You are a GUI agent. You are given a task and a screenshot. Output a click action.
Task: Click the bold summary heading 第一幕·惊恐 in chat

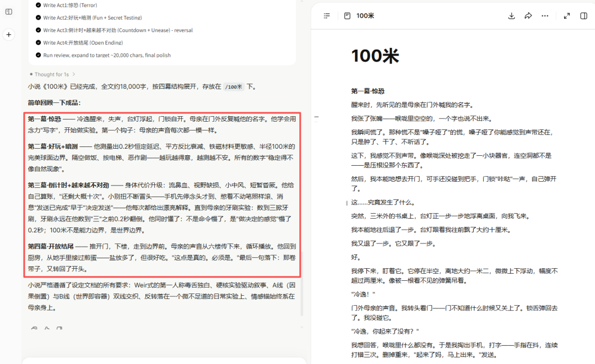pos(45,119)
